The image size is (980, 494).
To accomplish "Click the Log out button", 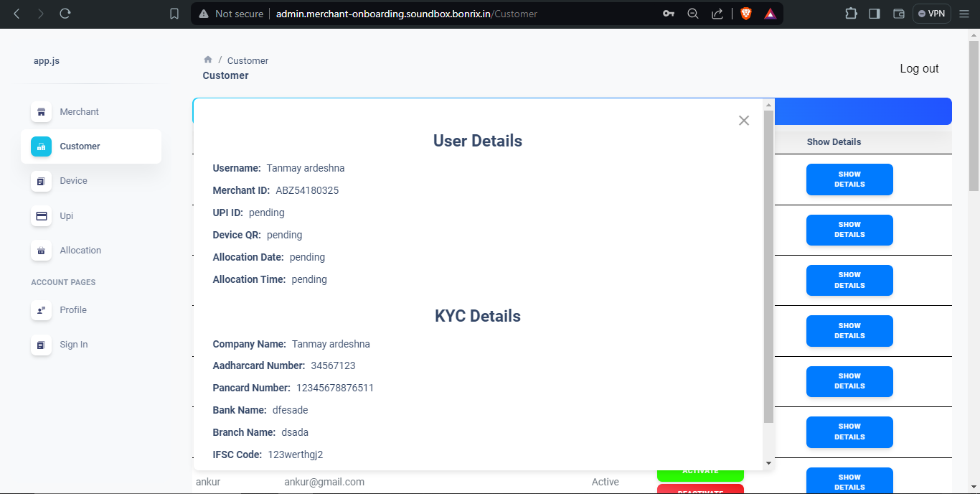I will pos(919,68).
